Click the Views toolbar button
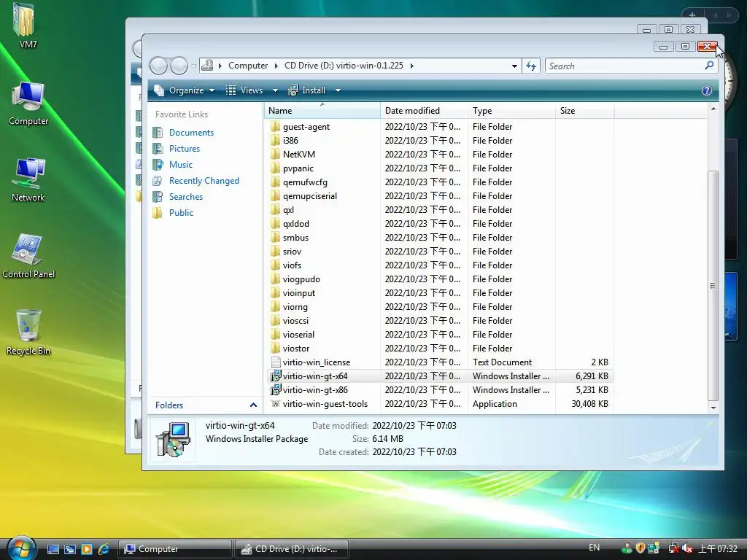 tap(244, 90)
